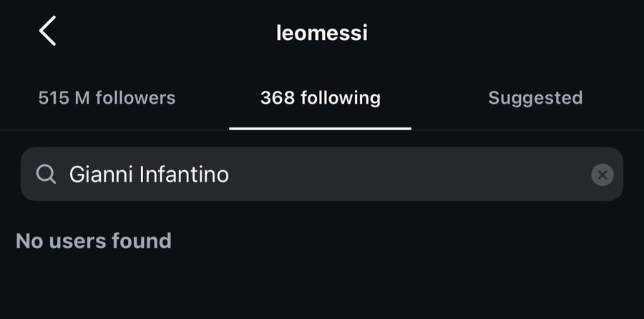Return to the profile via back chevron

coord(47,31)
